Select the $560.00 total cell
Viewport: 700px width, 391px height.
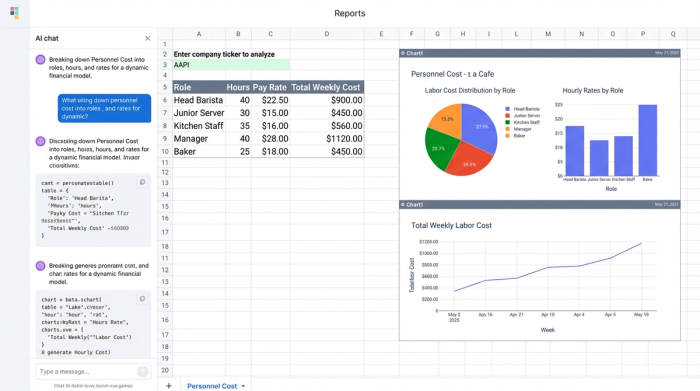click(x=327, y=126)
